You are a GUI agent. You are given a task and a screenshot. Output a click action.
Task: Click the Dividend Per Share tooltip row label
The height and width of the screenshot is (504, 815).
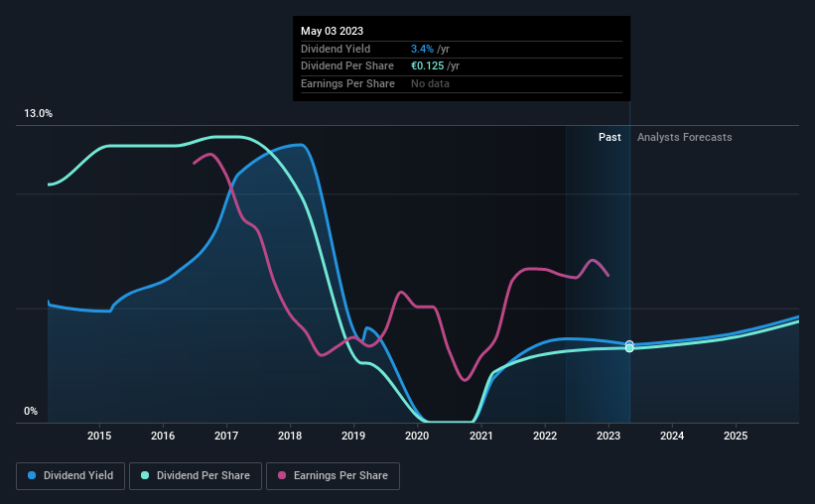(347, 66)
